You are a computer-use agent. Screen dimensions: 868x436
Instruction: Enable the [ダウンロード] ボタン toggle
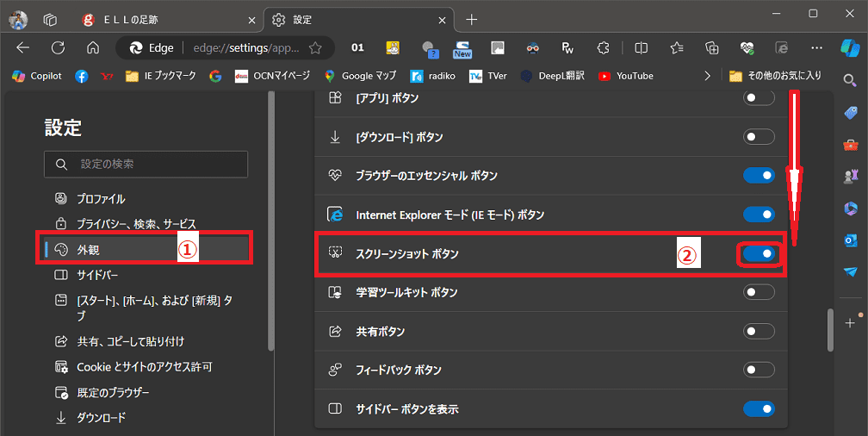[x=759, y=137]
